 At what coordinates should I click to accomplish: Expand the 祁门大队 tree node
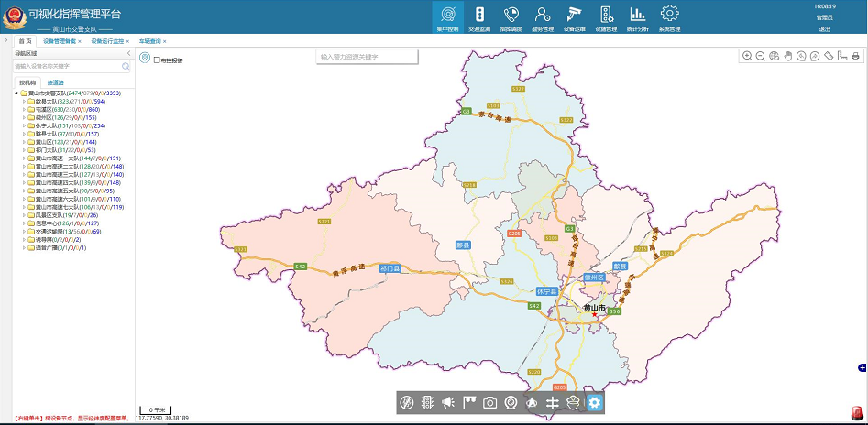pos(25,150)
